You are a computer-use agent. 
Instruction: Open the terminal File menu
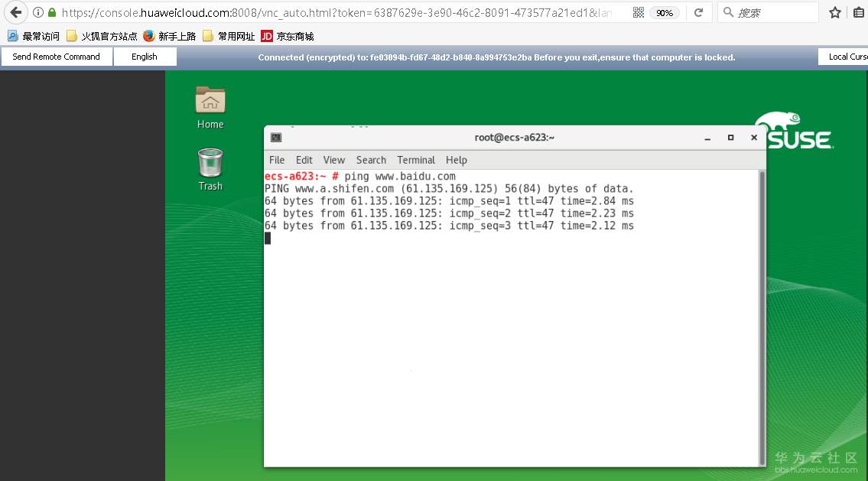pyautogui.click(x=277, y=160)
